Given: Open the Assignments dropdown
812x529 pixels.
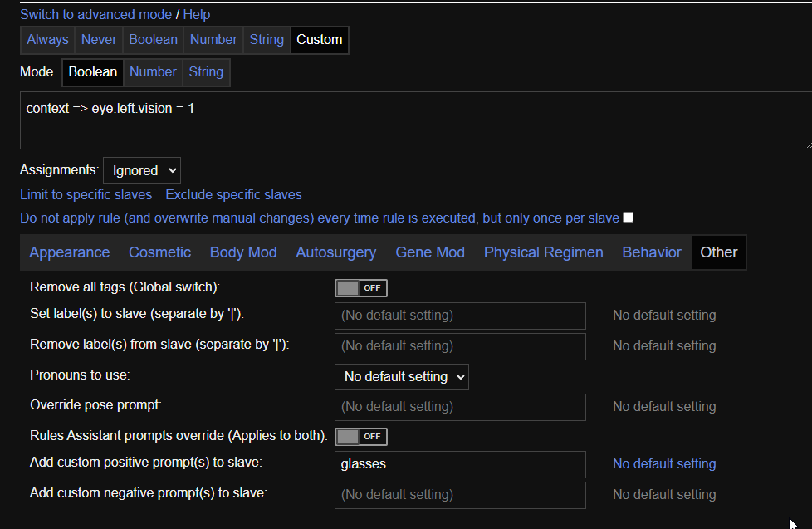Looking at the screenshot, I should [142, 170].
